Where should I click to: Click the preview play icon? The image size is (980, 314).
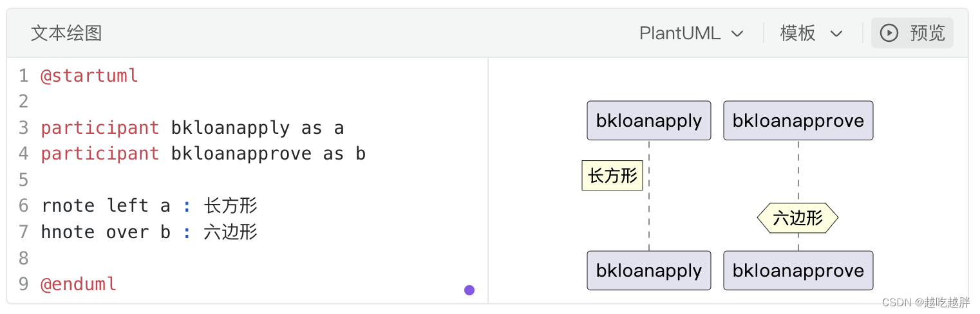[889, 33]
